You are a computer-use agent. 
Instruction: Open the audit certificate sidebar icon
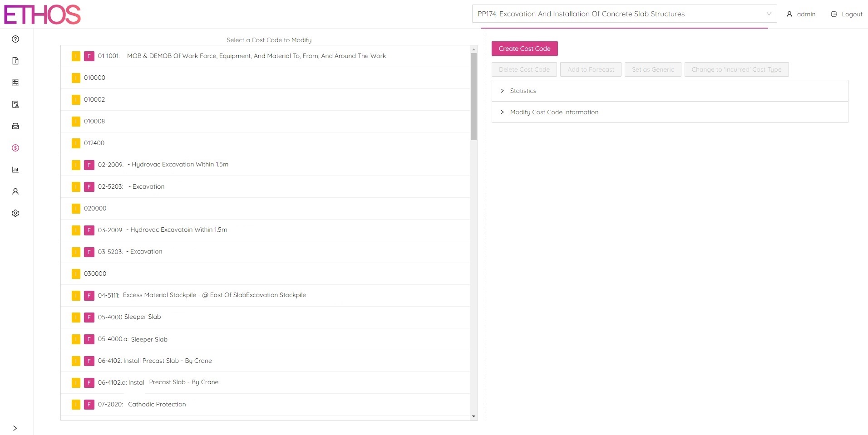coord(15,104)
